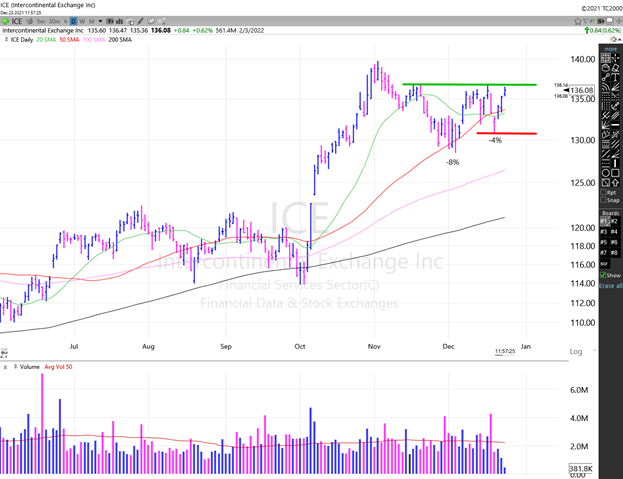Click the 'Erase all' link
Image resolution: width=623 pixels, height=479 pixels.
point(611,286)
